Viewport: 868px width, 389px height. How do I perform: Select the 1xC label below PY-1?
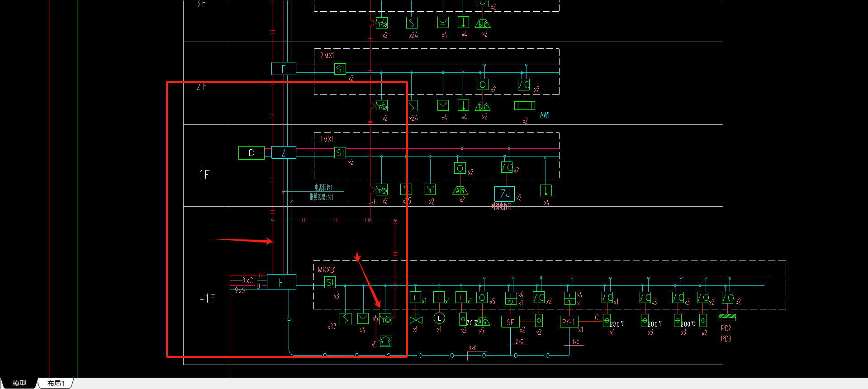coord(575,342)
